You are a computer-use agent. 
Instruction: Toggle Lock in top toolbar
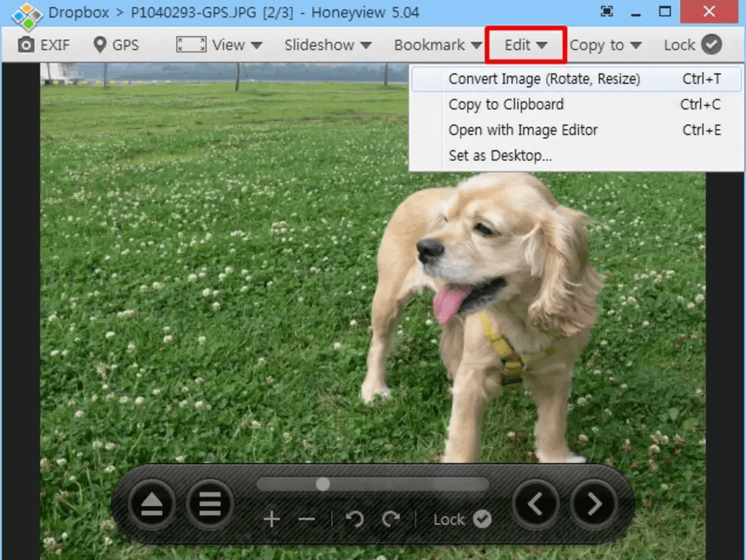[x=693, y=45]
